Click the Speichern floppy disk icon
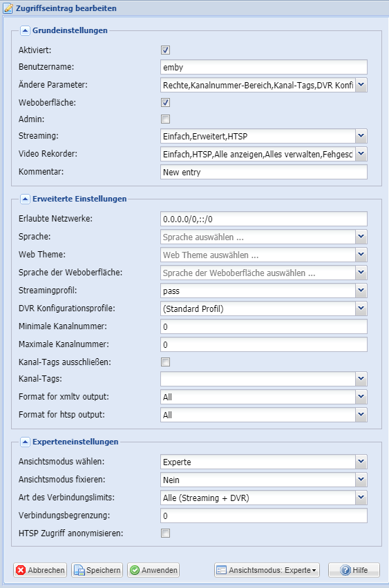 click(79, 570)
